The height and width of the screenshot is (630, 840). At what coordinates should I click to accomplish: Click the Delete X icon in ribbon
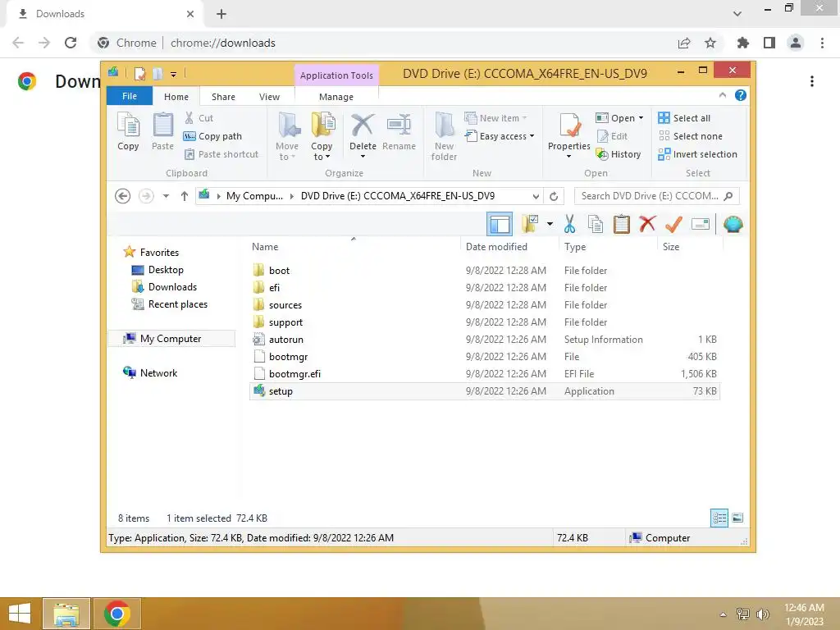click(363, 126)
